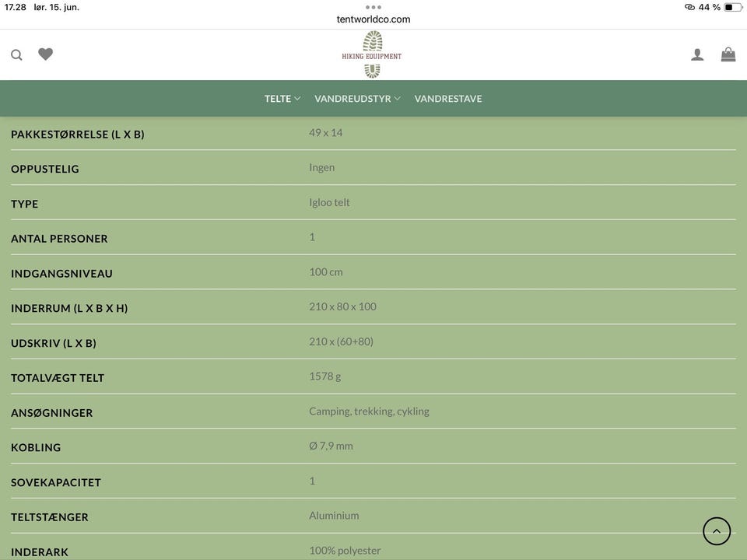Viewport: 747px width, 560px height.
Task: Open the TELTE menu
Action: pos(278,99)
